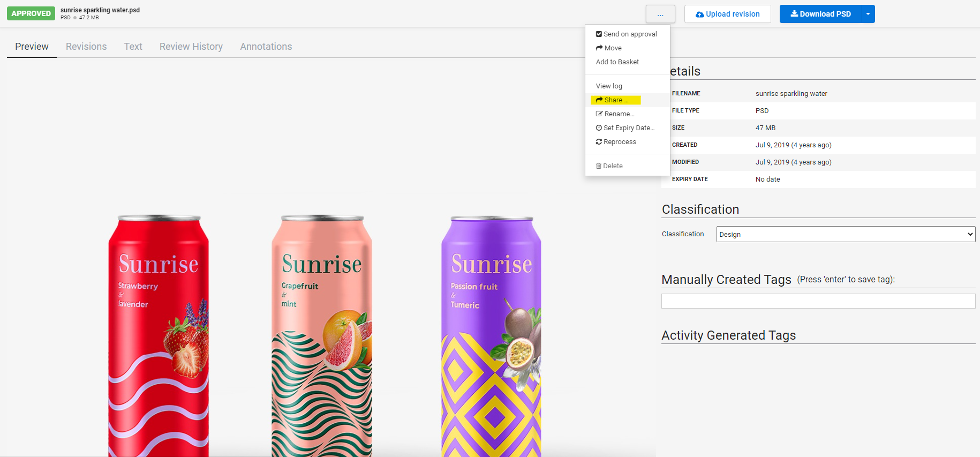This screenshot has height=457, width=980.
Task: Click the purple Passion fruit can image
Action: click(491, 336)
